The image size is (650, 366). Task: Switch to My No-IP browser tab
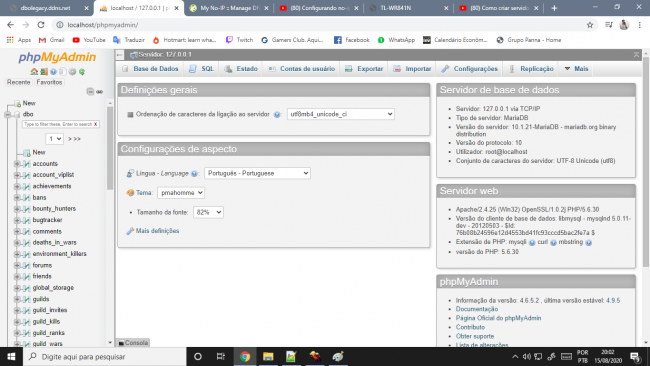tap(229, 8)
